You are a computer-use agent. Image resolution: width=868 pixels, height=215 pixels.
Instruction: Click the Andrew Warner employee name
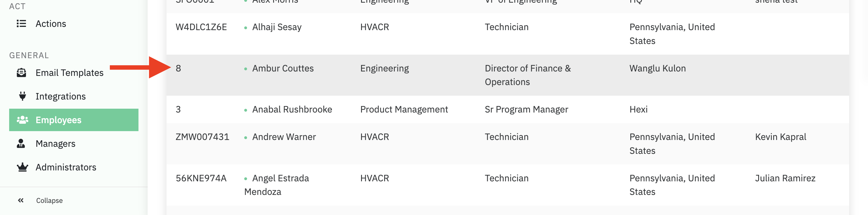tap(284, 137)
